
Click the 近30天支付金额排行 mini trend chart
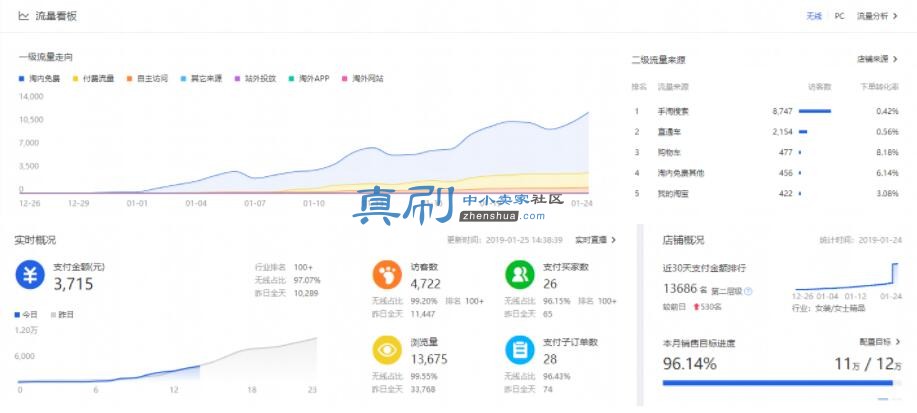[846, 278]
